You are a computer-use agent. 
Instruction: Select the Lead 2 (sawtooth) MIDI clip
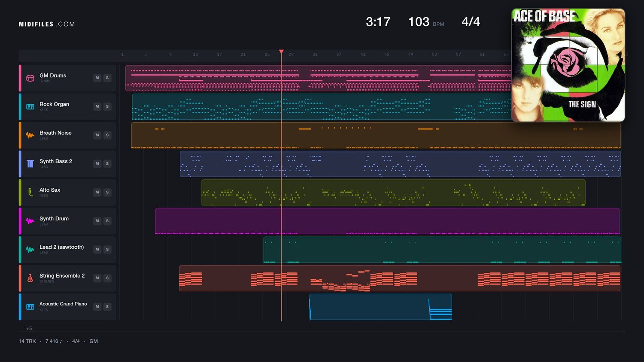coord(442,250)
